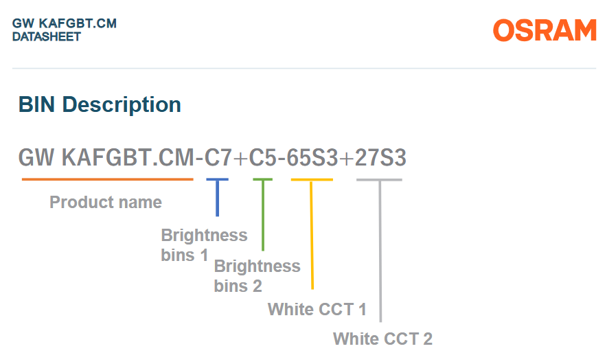Viewport: 607px width, 364px height.
Task: Click the White CCT 2 label
Action: point(382,339)
